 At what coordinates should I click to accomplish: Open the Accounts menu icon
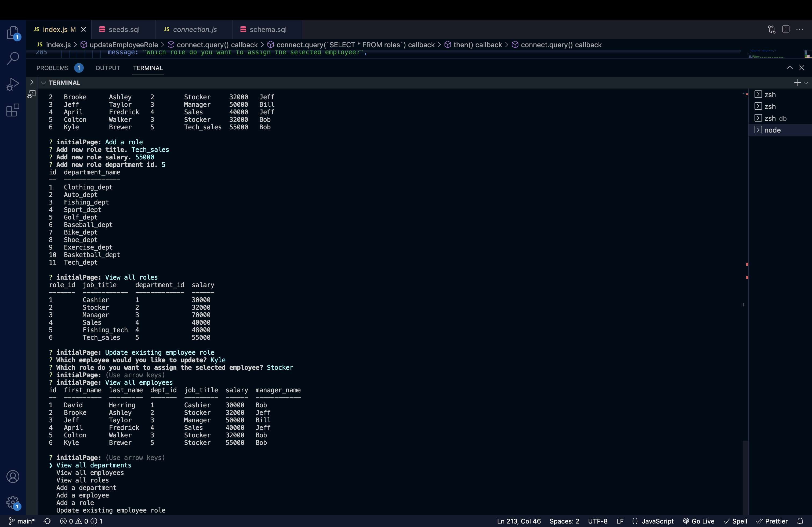click(13, 476)
